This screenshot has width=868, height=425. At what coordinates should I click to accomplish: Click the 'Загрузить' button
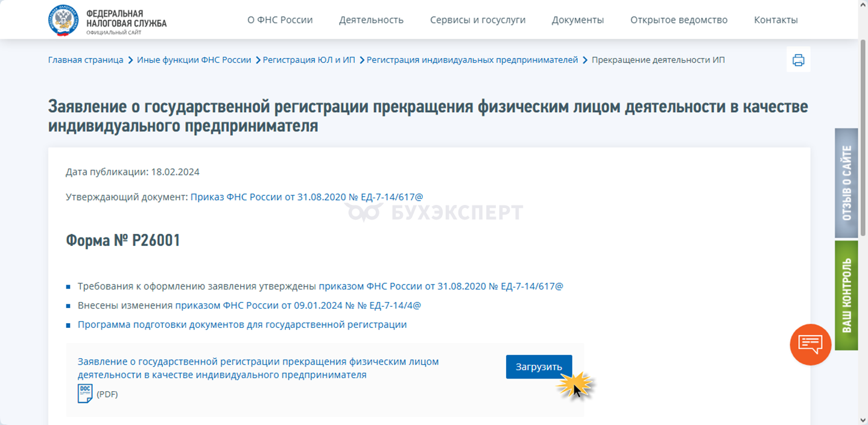539,367
